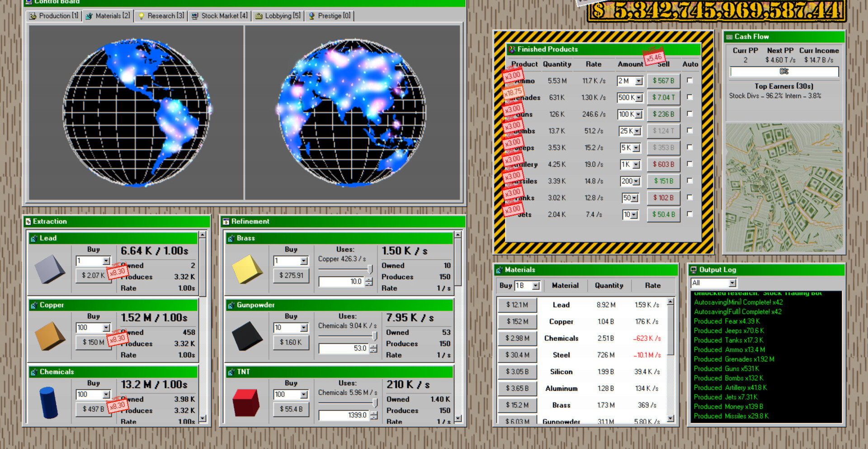Screen dimensions: 868x449
Task: Open the Stock Market tab
Action: point(220,16)
